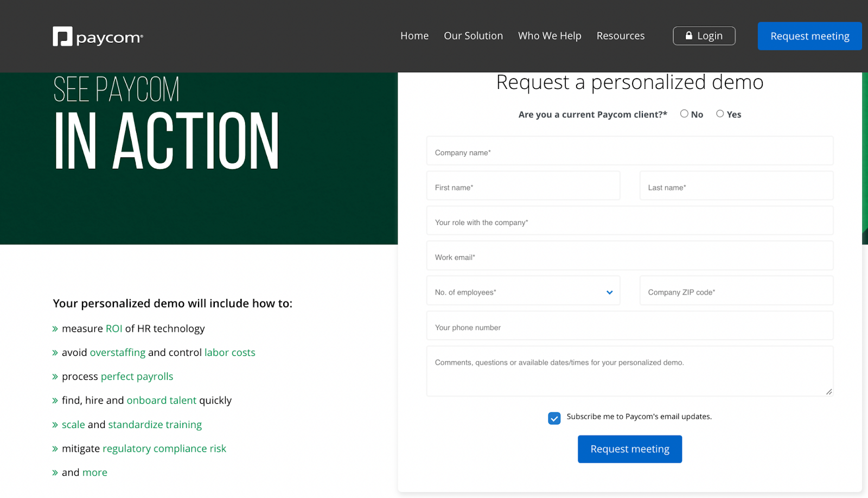
Task: Click Your personalized demo will include heading
Action: tap(173, 303)
